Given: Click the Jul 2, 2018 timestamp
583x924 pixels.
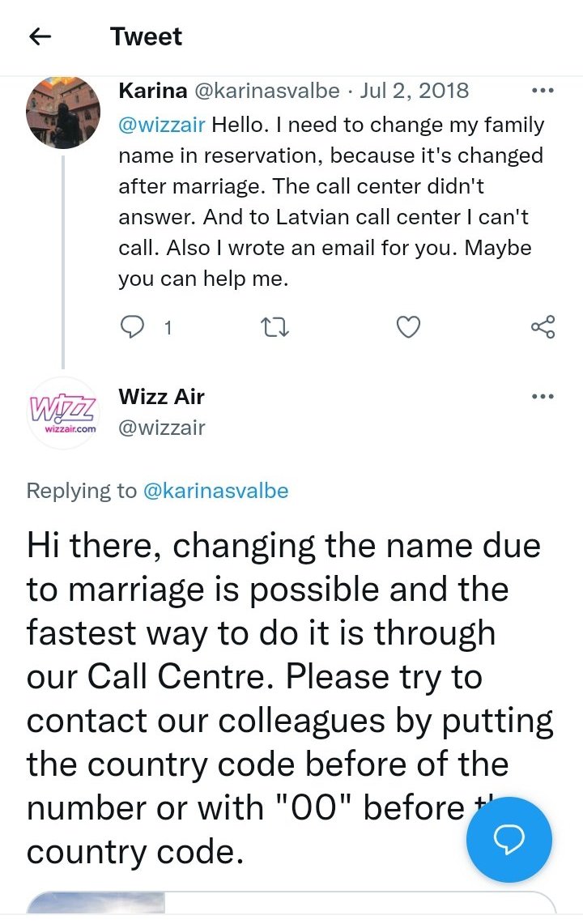Looking at the screenshot, I should (414, 91).
